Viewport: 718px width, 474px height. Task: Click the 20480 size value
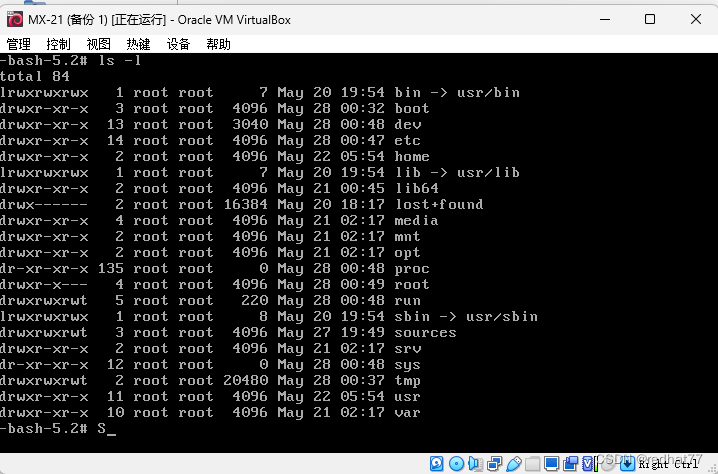[x=246, y=381]
